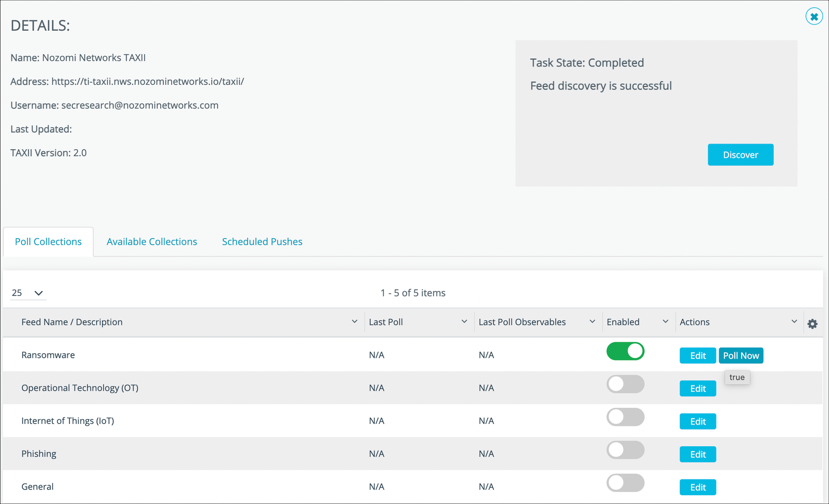Expand the Enabled column menu arrow
829x504 pixels.
pyautogui.click(x=665, y=321)
